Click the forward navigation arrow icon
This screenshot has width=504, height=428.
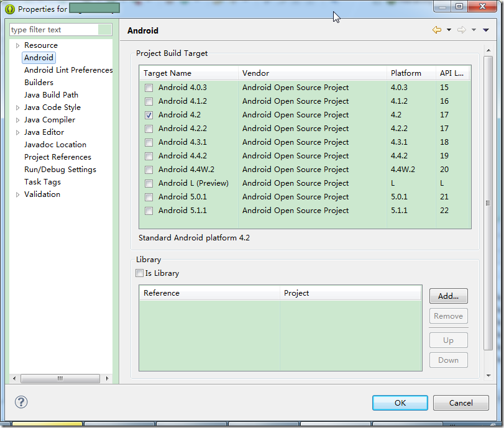462,30
